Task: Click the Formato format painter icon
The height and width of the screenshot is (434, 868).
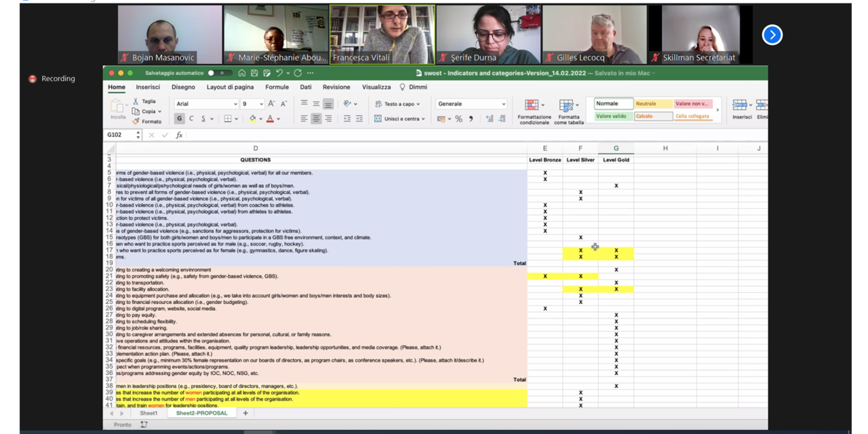Action: 136,122
